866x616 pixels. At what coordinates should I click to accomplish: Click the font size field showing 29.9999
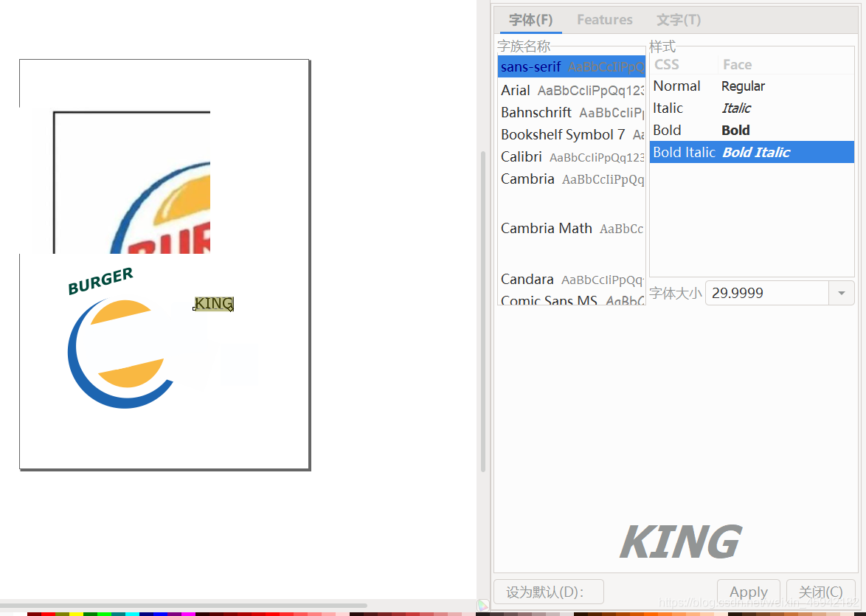767,293
